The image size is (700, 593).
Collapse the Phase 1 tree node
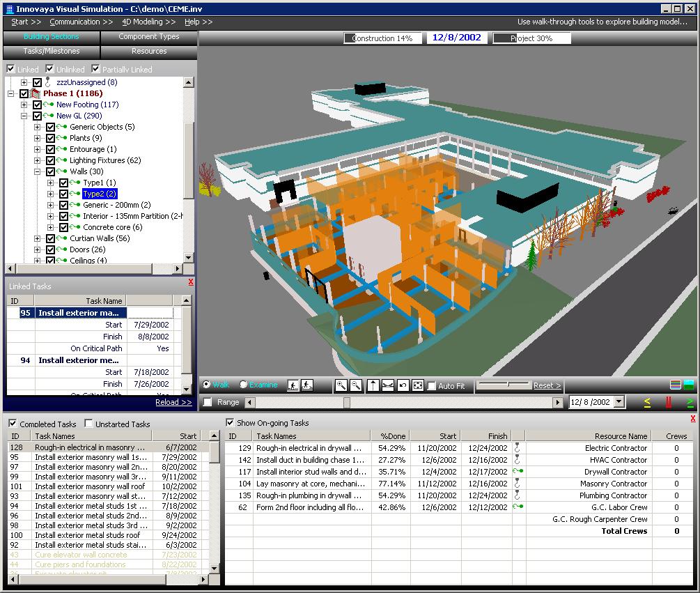pyautogui.click(x=10, y=93)
